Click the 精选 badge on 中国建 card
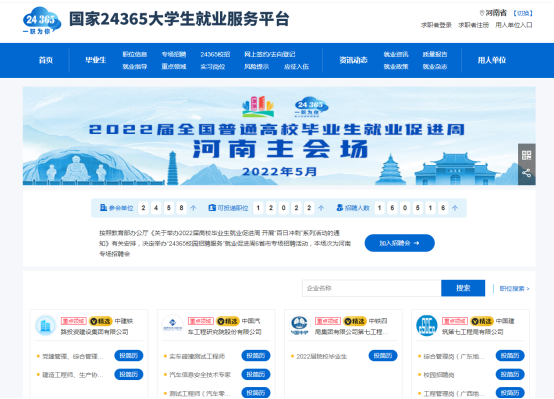The height and width of the screenshot is (399, 554). point(482,321)
